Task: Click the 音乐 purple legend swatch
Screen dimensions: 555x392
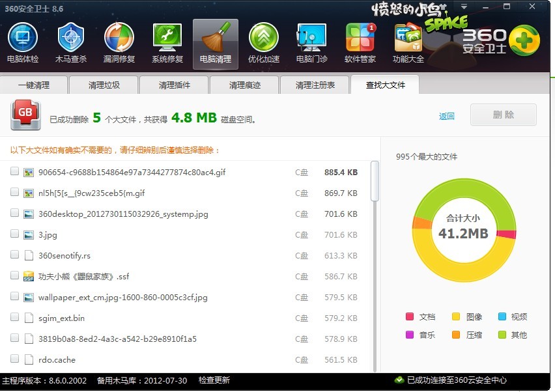Action: tap(410, 335)
